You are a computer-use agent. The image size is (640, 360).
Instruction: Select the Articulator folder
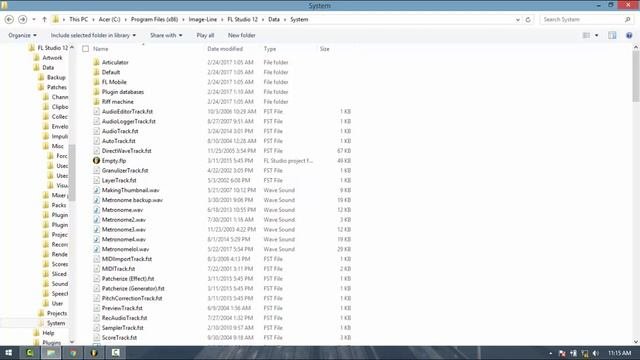(x=115, y=62)
